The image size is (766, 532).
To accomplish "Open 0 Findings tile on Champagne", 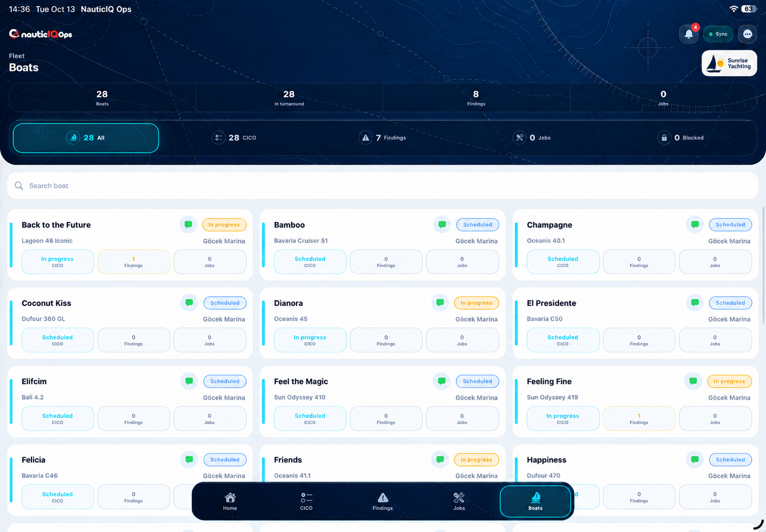I will click(639, 262).
